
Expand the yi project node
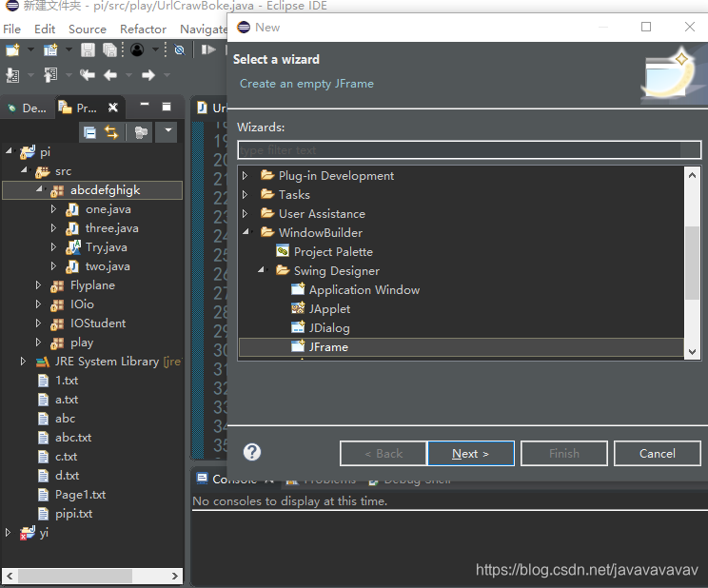pos(8,533)
